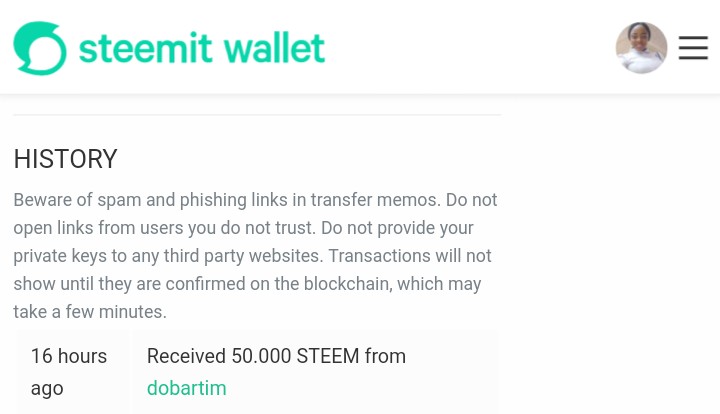Select the 16 hours timestamp
Viewport: 720px width, 414px height.
tap(69, 356)
